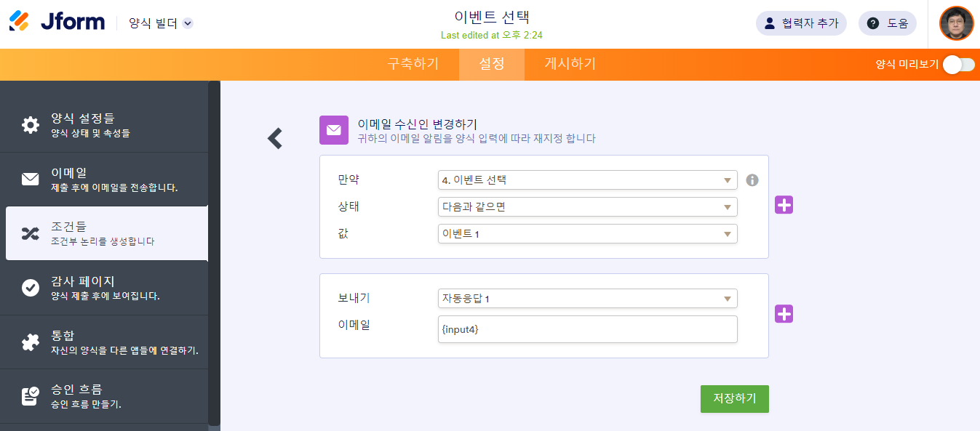
Task: Click the purple email envelope icon
Action: (x=333, y=130)
